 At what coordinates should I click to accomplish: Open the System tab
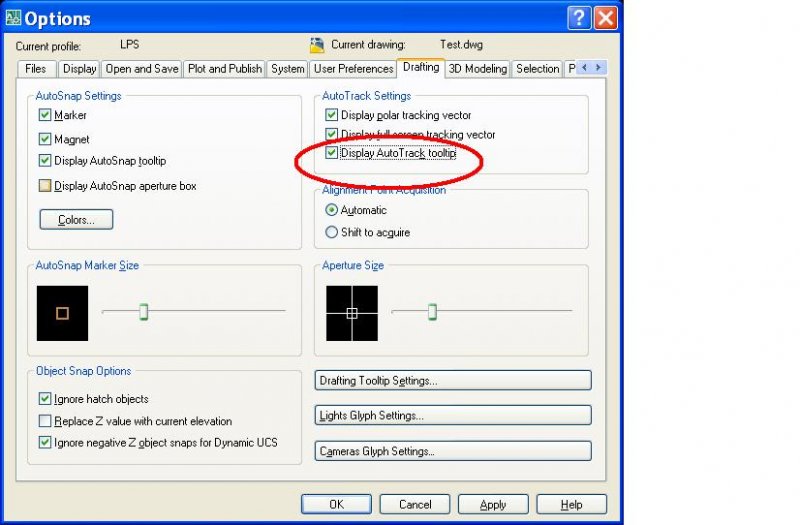(287, 68)
